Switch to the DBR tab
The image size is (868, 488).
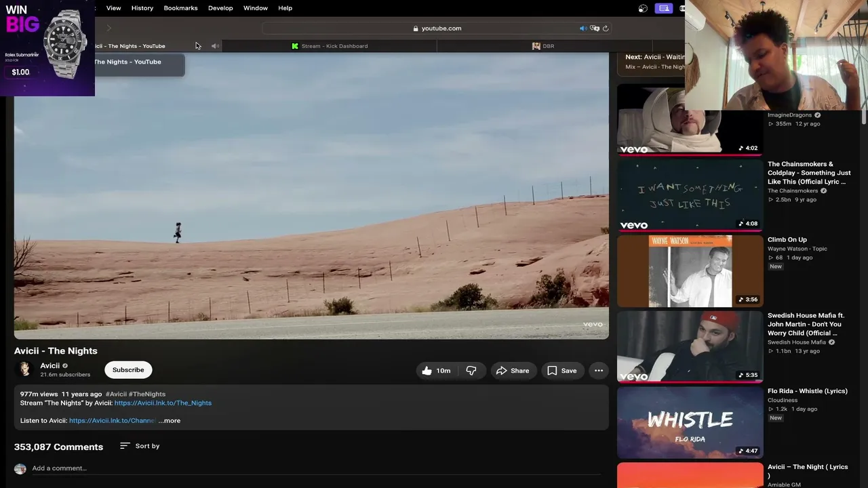[x=543, y=46]
